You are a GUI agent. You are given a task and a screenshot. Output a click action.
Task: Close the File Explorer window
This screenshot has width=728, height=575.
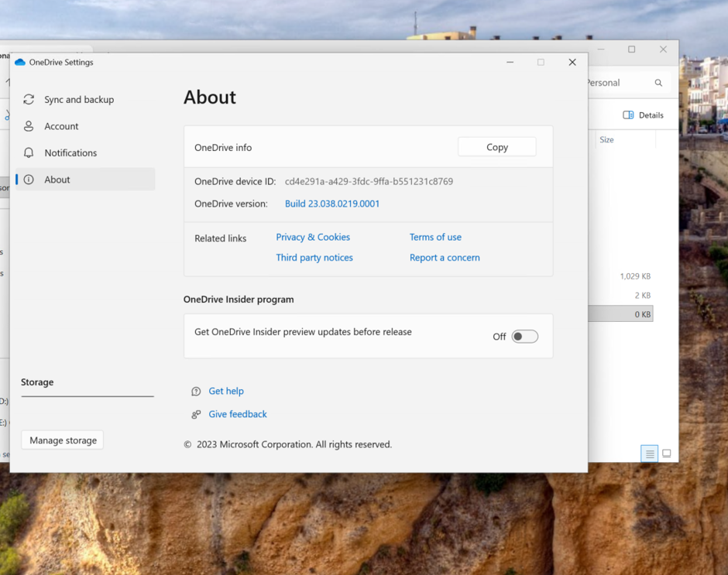pyautogui.click(x=663, y=50)
